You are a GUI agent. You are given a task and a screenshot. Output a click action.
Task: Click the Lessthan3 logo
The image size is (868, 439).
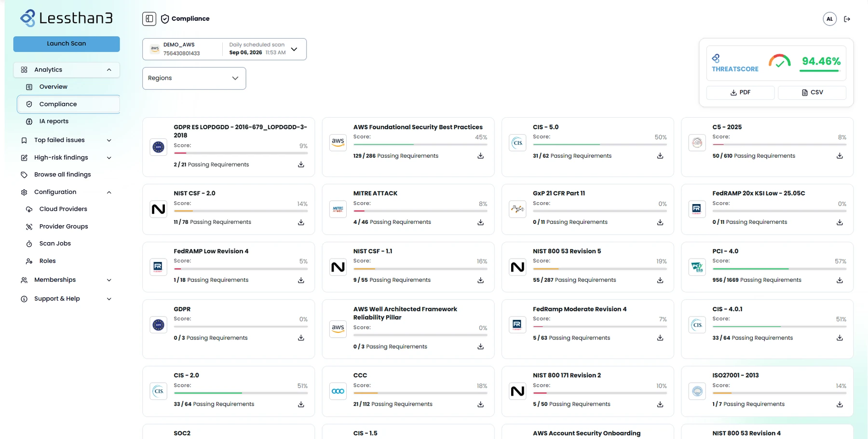67,18
